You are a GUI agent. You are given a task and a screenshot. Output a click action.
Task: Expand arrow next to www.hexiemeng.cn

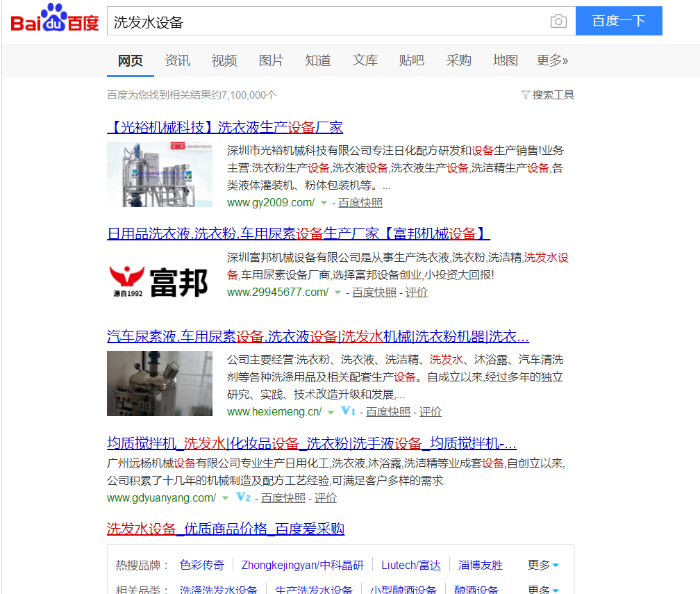click(x=331, y=412)
